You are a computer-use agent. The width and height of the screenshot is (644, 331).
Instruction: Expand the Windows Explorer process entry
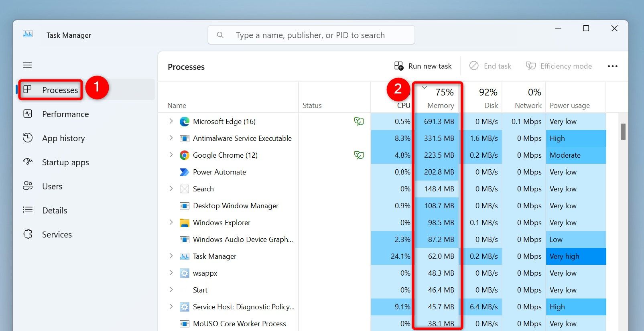tap(171, 222)
